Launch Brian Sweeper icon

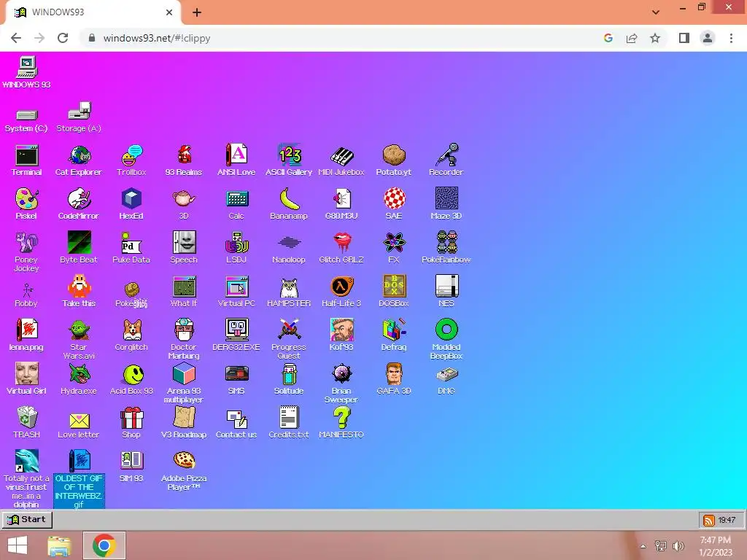tap(341, 374)
